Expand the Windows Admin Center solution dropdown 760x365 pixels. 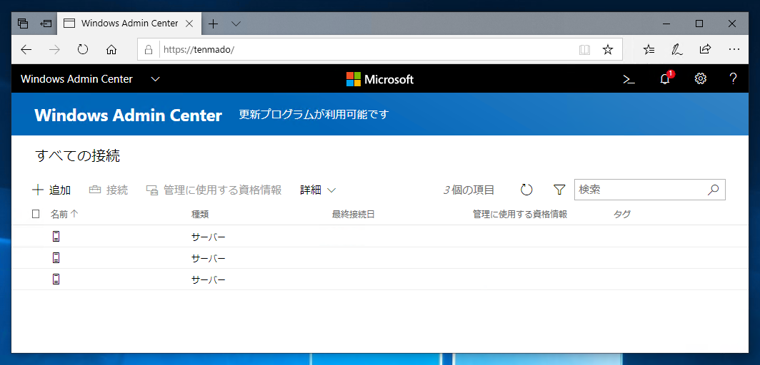click(155, 79)
